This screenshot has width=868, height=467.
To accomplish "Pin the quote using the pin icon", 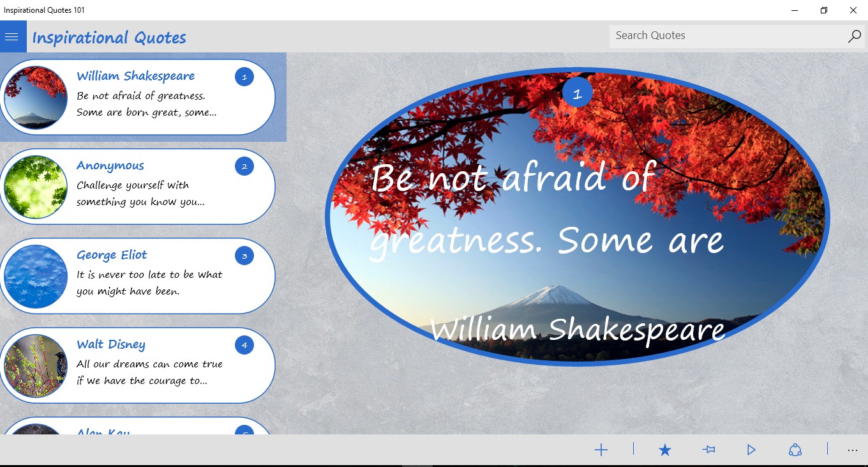I will click(x=708, y=450).
